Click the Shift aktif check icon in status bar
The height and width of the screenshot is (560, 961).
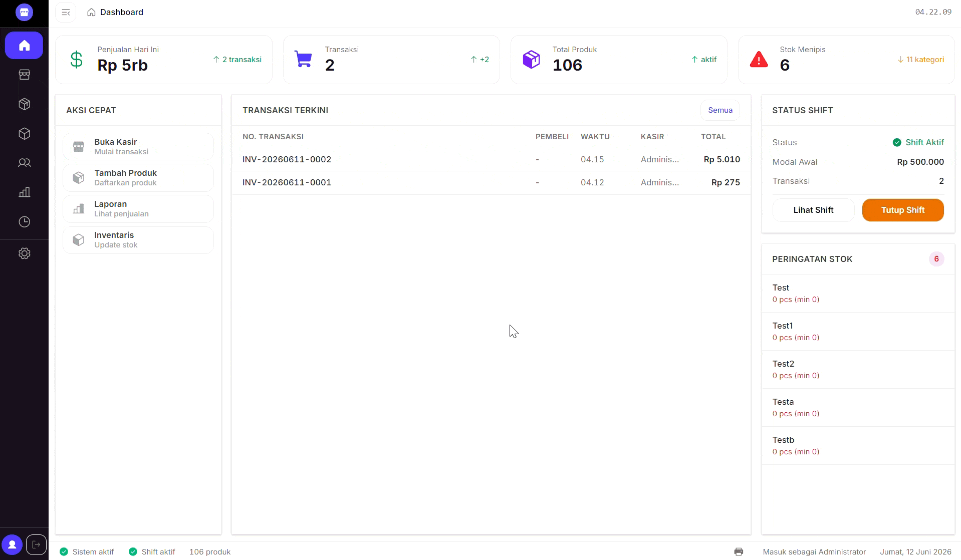point(133,551)
